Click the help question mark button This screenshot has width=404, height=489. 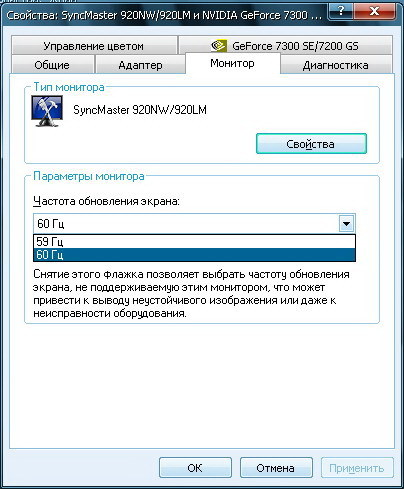340,11
